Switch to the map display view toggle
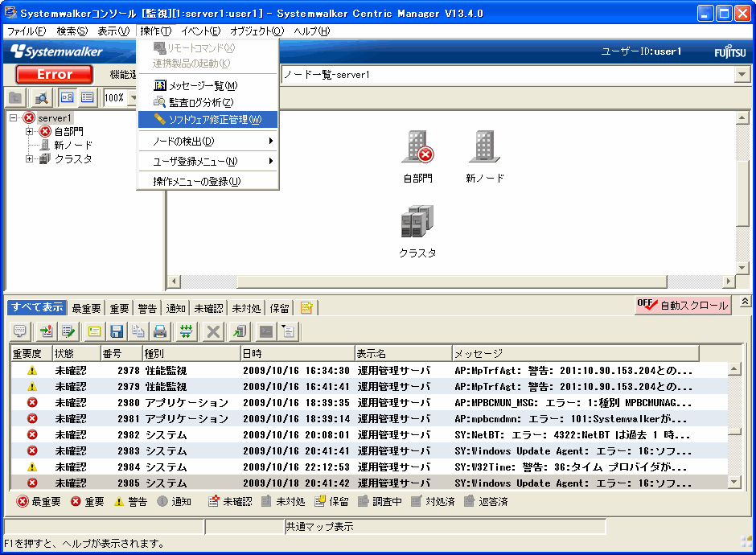 pos(68,97)
